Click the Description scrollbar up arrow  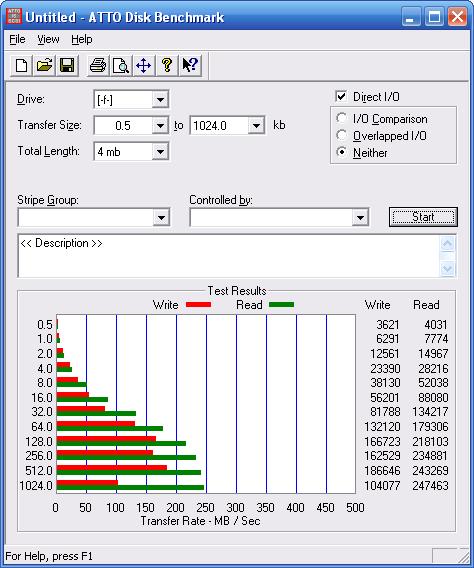click(448, 244)
